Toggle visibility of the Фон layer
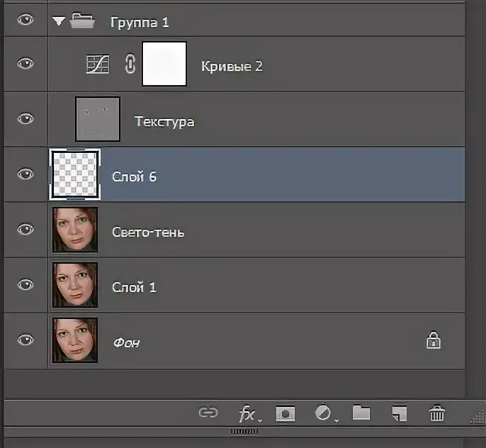 point(26,340)
